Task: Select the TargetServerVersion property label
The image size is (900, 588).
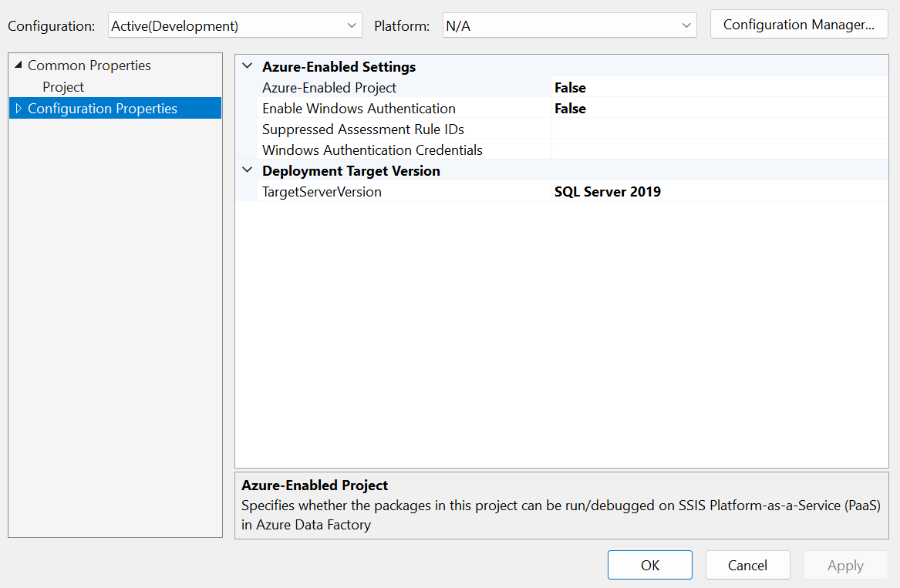Action: [x=322, y=192]
